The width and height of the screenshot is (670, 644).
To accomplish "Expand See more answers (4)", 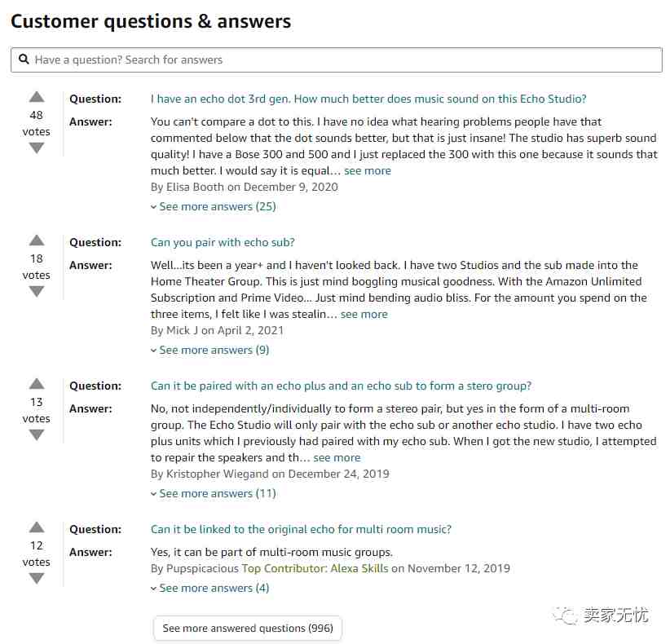I will [x=209, y=589].
